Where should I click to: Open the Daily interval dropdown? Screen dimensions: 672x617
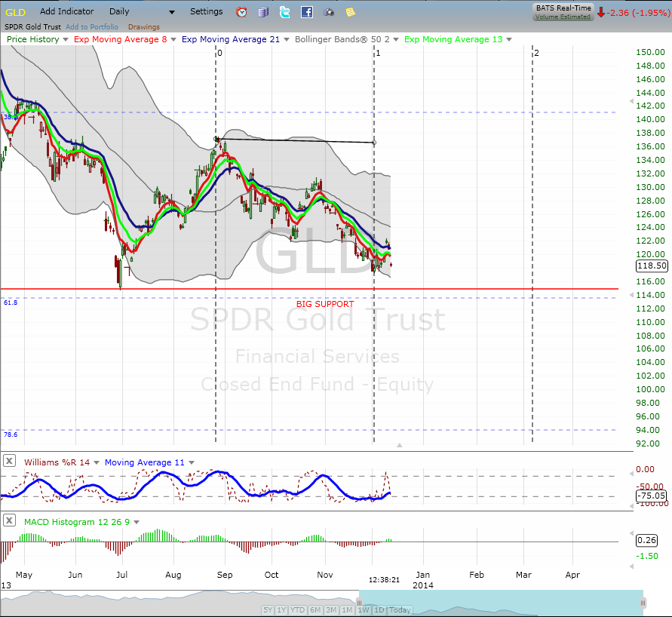(x=142, y=11)
